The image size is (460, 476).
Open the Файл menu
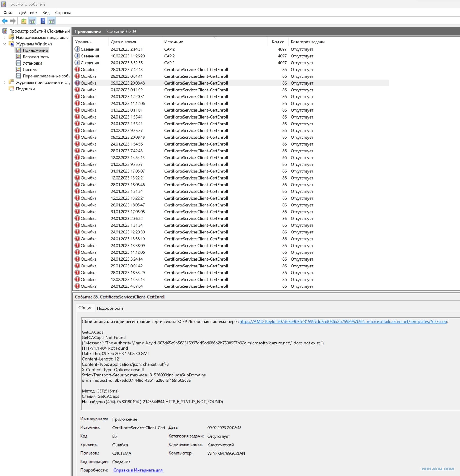click(x=9, y=13)
